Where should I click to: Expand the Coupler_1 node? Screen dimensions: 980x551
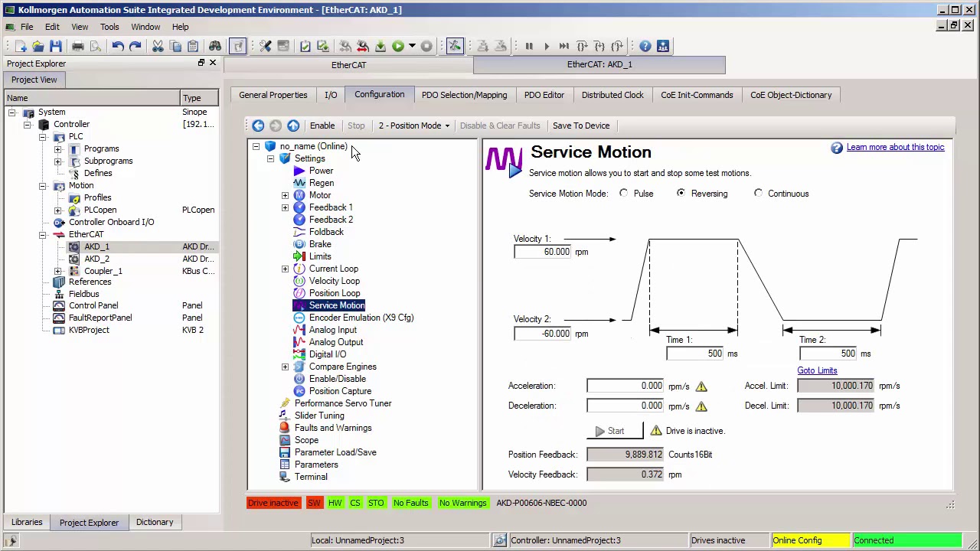57,271
